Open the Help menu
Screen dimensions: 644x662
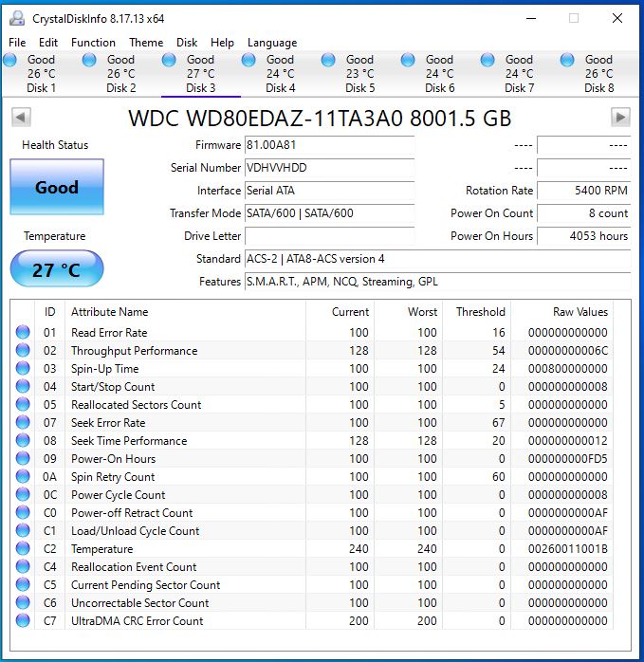tap(222, 43)
